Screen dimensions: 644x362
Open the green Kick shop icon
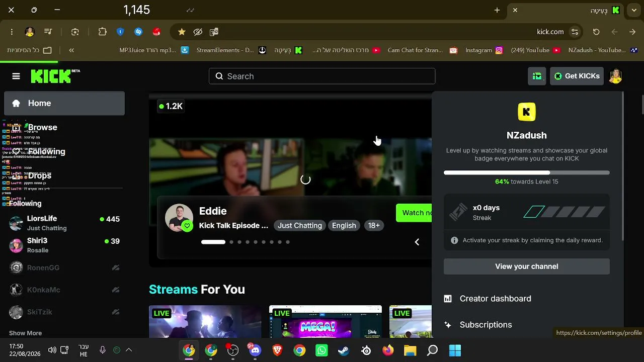pos(537,76)
